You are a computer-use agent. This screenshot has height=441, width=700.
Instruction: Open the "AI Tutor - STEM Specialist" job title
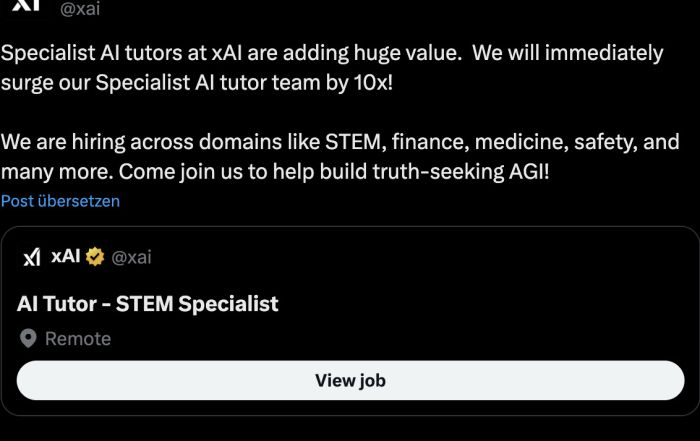(147, 303)
